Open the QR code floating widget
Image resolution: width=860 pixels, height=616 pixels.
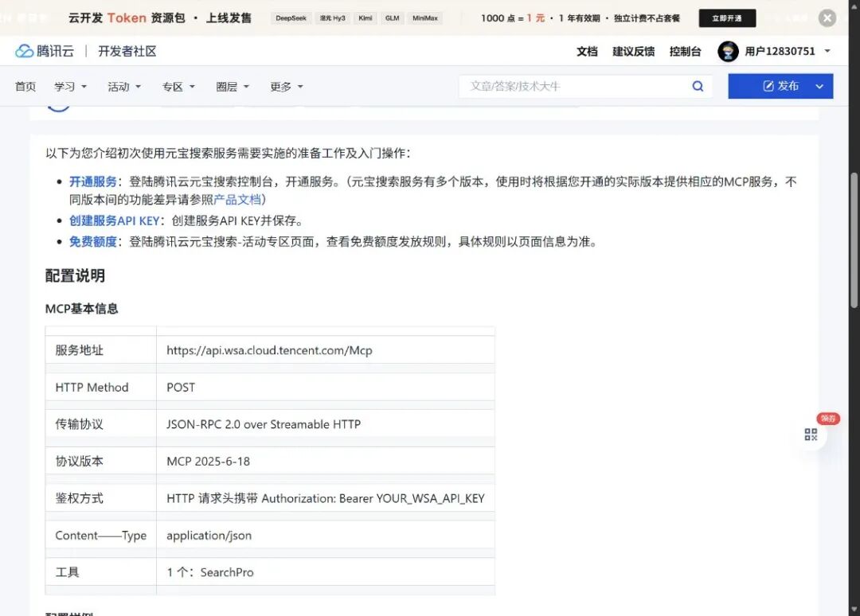point(811,435)
